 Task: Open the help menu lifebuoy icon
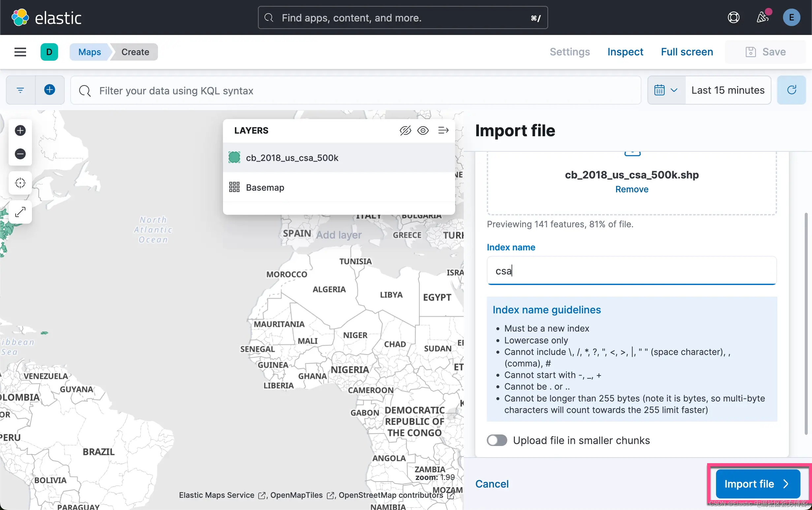(x=734, y=17)
